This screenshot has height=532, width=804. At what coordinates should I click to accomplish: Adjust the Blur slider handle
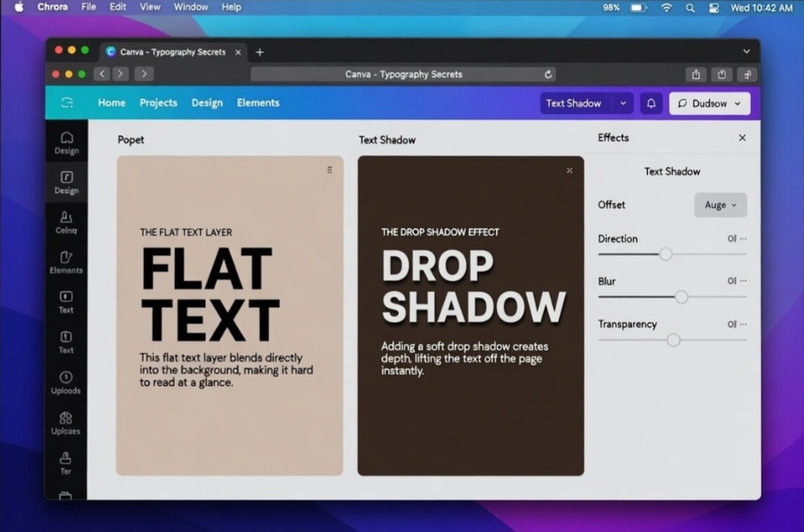tap(681, 297)
